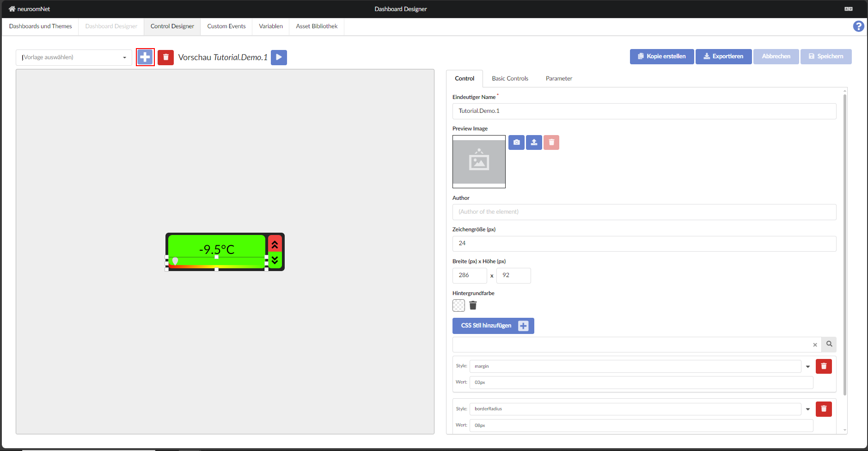Click the Exportieren button
This screenshot has height=451, width=868.
click(x=723, y=56)
